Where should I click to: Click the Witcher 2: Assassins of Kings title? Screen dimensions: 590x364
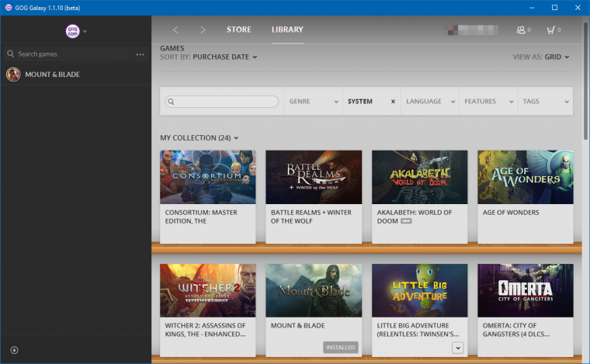tap(206, 330)
